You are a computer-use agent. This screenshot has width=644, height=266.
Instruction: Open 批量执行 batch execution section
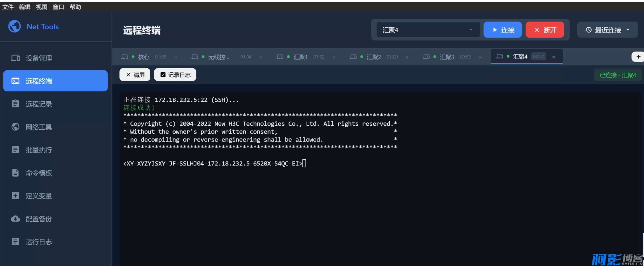coord(38,150)
